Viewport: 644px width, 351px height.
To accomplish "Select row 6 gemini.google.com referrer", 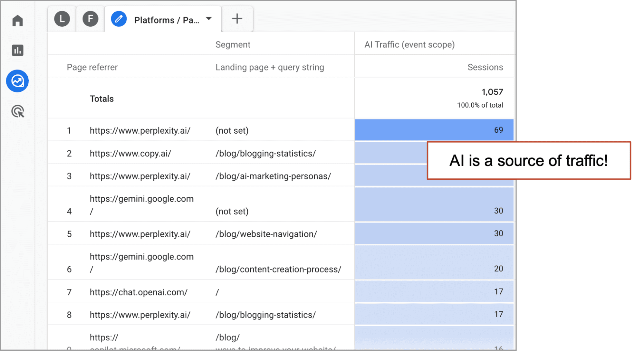I will tap(141, 263).
